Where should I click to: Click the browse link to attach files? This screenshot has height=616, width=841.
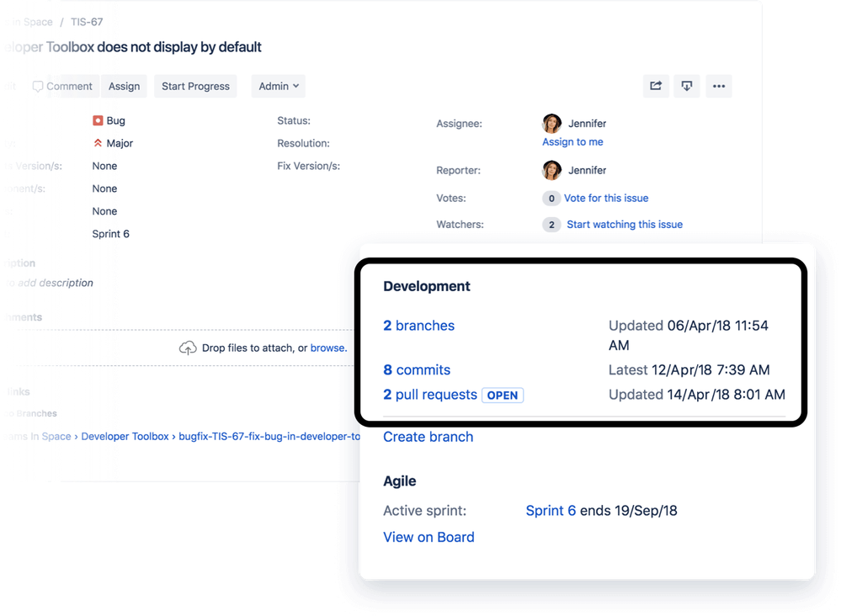click(328, 348)
